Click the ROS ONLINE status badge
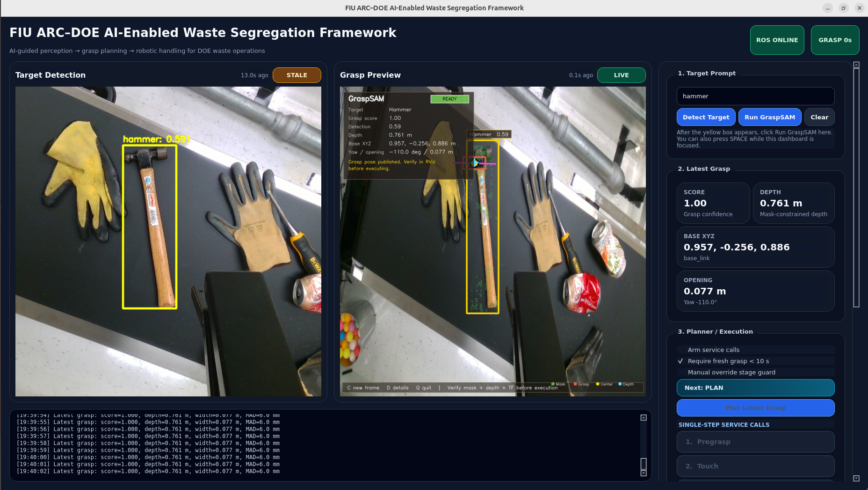Viewport: 868px width, 490px height. pos(777,40)
